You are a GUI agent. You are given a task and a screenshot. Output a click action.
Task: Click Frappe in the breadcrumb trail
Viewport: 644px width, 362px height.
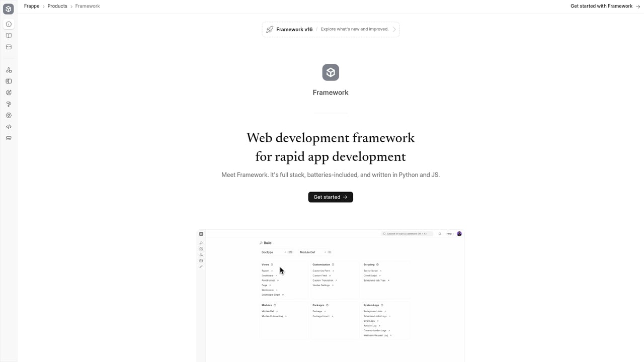click(x=31, y=6)
